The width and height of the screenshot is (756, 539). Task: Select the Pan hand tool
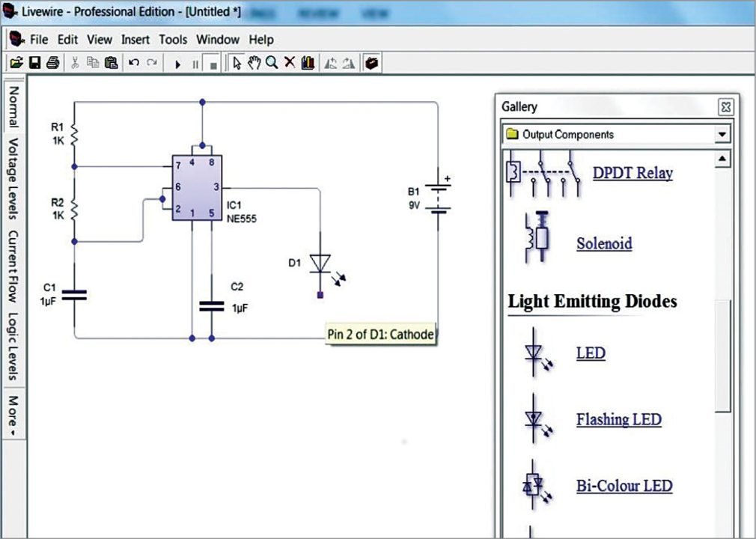(x=254, y=64)
